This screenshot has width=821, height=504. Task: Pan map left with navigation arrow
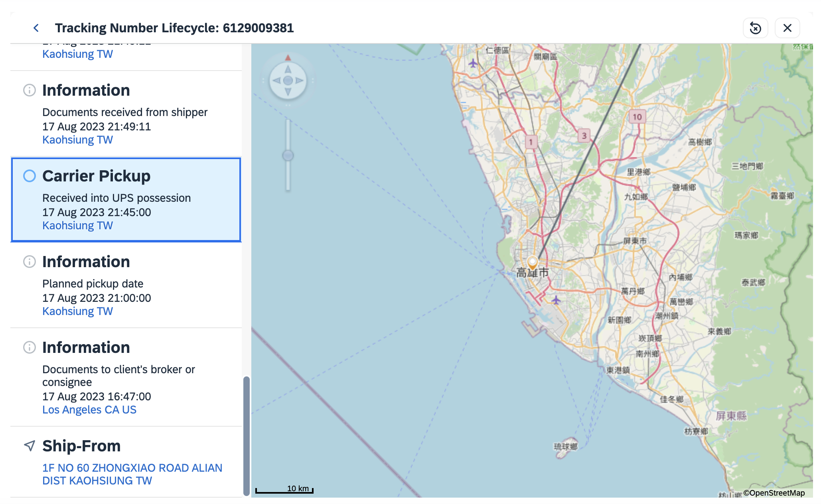pyautogui.click(x=276, y=81)
